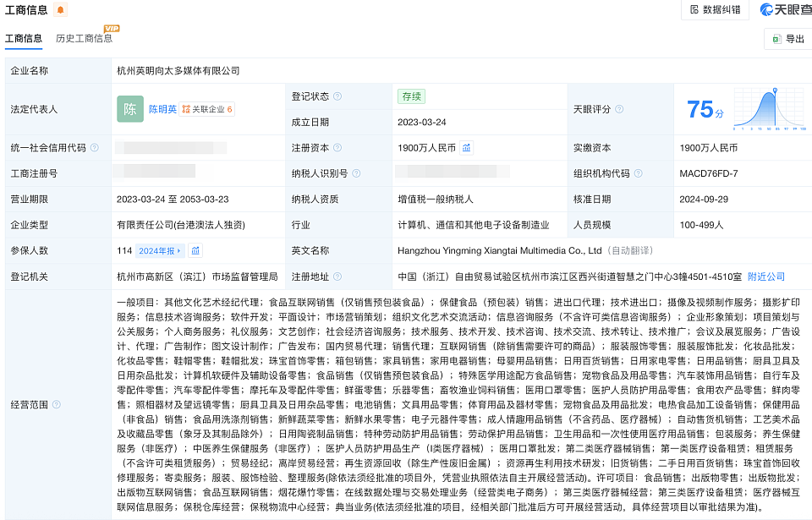This screenshot has width=812, height=520.
Task: Select 营业期限 date range value
Action: pos(173,200)
